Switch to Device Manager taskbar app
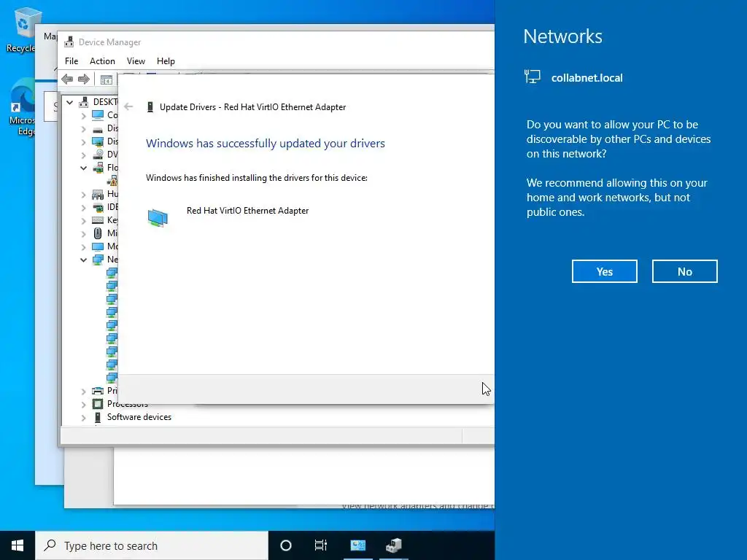The image size is (747, 560). pyautogui.click(x=393, y=545)
